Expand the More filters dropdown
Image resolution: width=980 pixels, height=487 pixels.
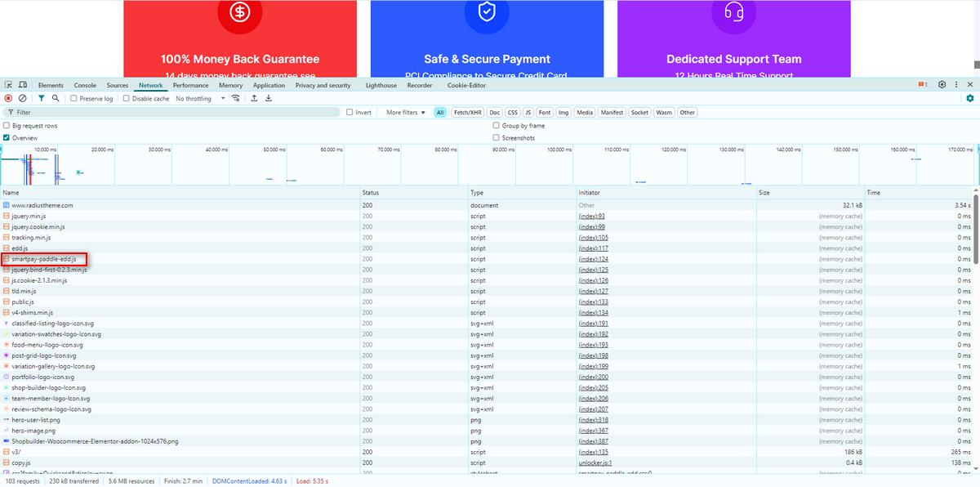[x=406, y=112]
